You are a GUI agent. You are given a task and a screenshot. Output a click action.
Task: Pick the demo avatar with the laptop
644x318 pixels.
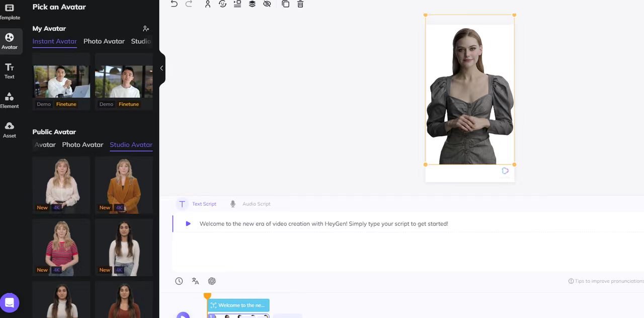[x=61, y=81]
